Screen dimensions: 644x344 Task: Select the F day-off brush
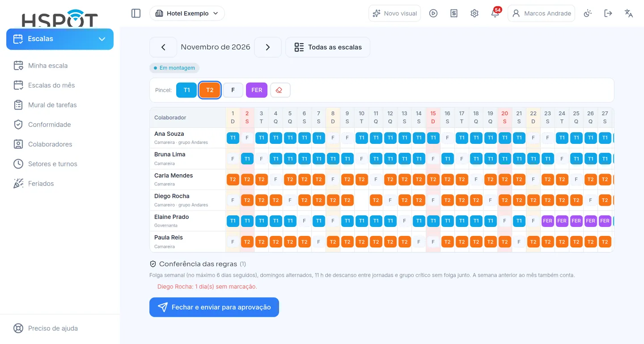click(x=233, y=90)
